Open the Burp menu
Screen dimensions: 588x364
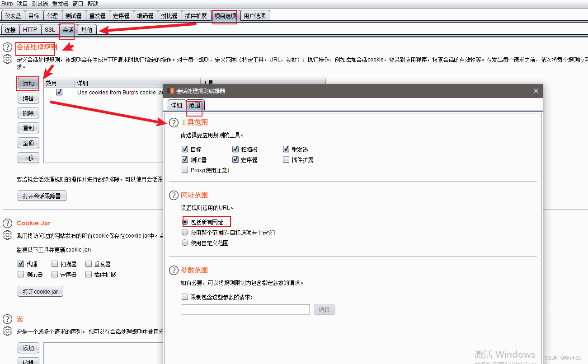pyautogui.click(x=7, y=4)
